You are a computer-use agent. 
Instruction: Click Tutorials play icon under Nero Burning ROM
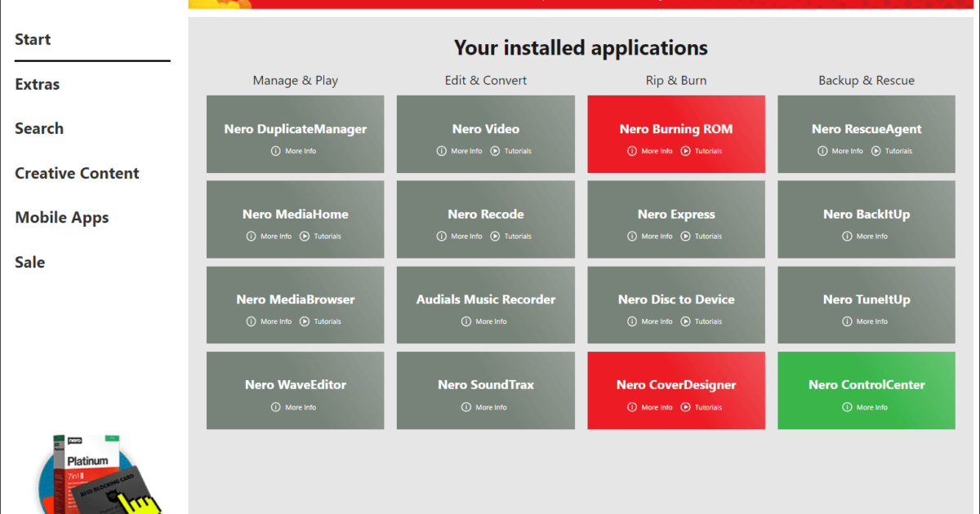click(686, 151)
